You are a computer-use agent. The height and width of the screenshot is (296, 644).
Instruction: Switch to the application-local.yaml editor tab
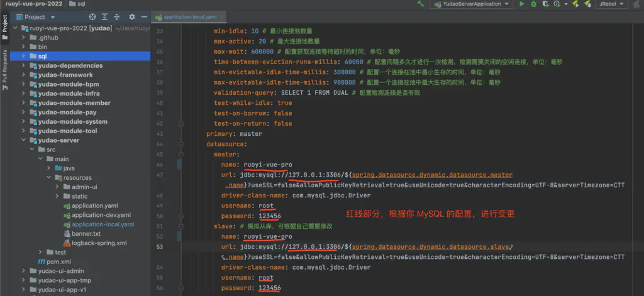189,17
